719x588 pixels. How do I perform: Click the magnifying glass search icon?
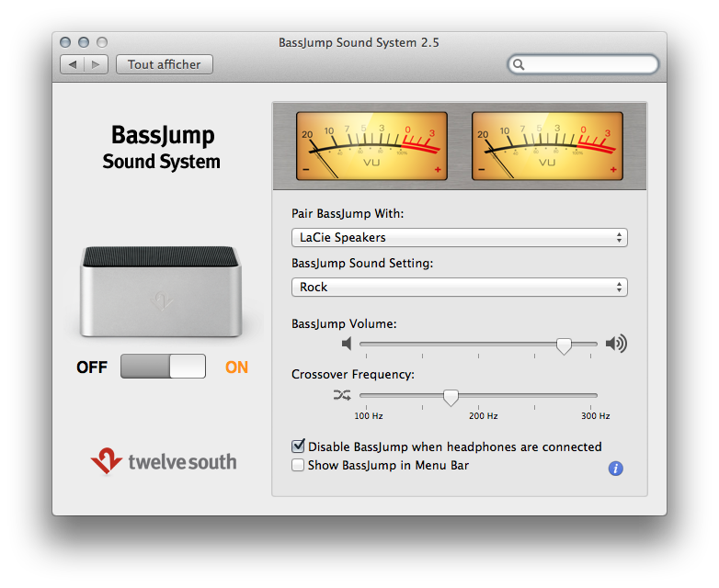(519, 64)
